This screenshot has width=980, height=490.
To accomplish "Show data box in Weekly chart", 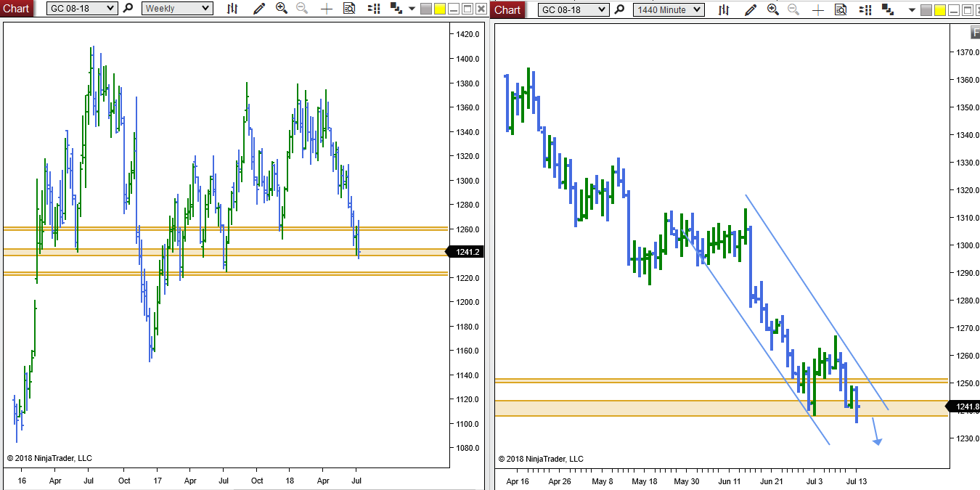I will click(x=349, y=8).
